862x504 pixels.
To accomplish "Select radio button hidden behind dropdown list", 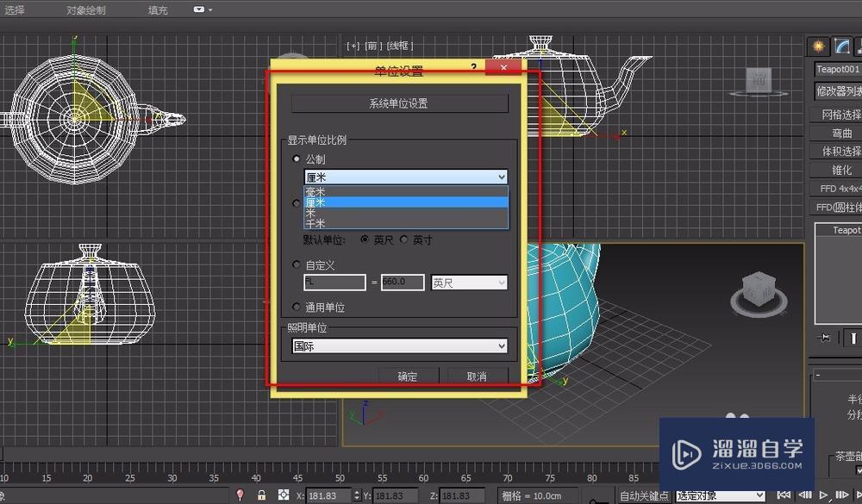I will [x=297, y=203].
